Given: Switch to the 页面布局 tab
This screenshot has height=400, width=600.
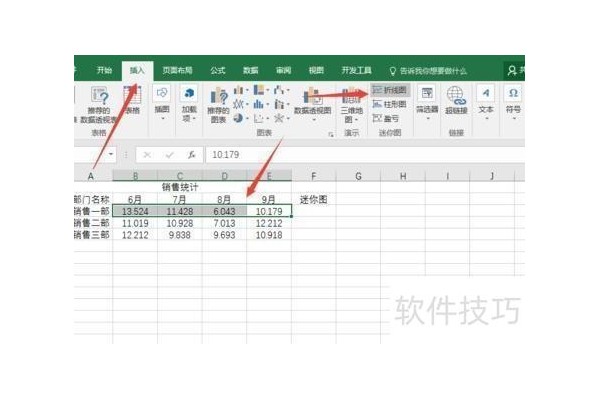Looking at the screenshot, I should (177, 70).
